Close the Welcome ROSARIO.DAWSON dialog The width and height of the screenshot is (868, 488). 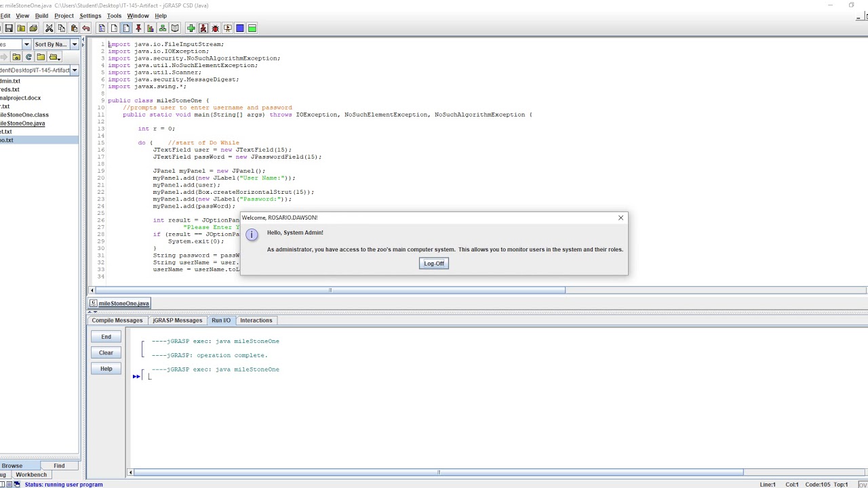point(620,218)
